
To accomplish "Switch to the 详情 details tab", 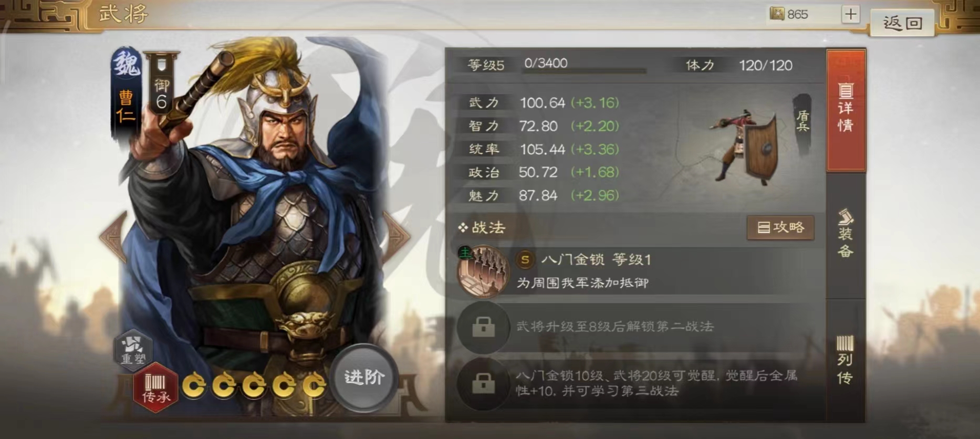I will (x=846, y=109).
